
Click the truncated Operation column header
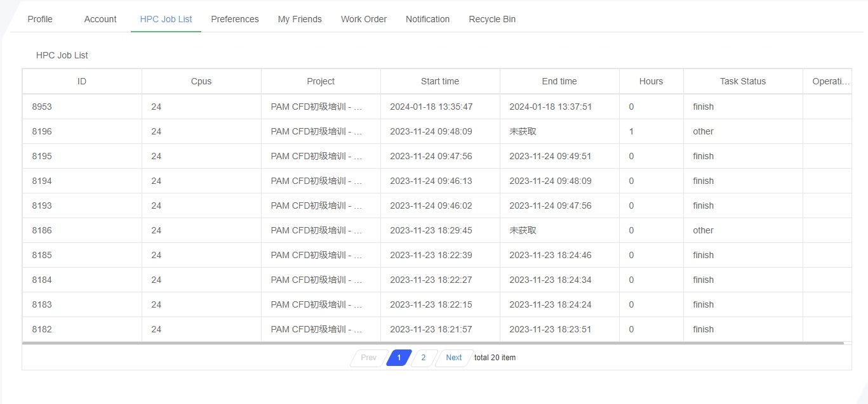tap(827, 81)
